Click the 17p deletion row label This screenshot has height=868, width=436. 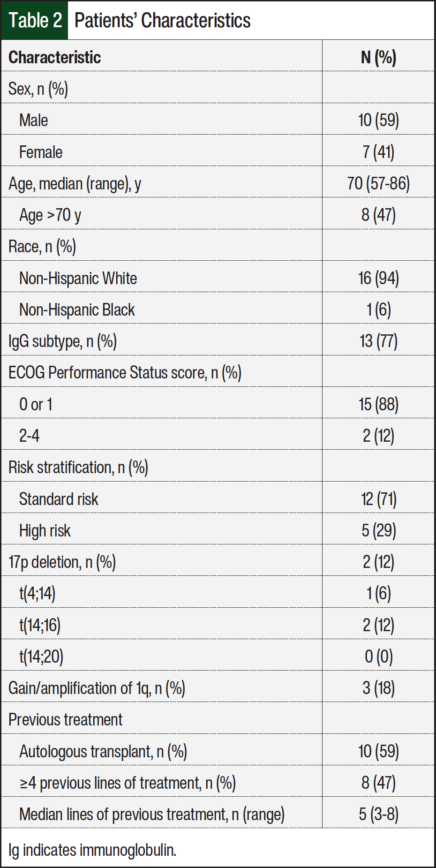pos(62,562)
